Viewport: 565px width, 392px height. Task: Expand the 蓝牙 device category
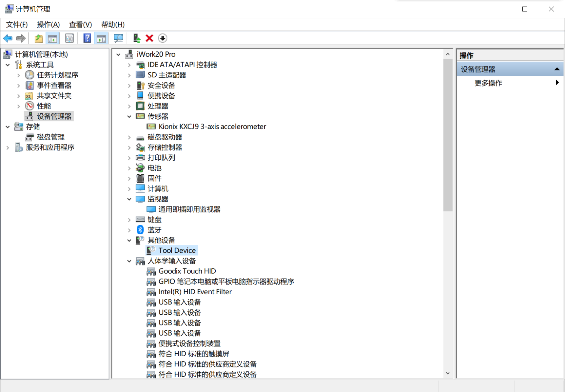(129, 230)
